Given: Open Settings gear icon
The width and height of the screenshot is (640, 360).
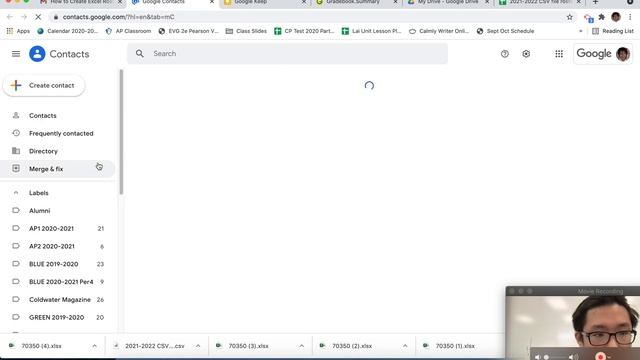Looking at the screenshot, I should click(x=526, y=54).
